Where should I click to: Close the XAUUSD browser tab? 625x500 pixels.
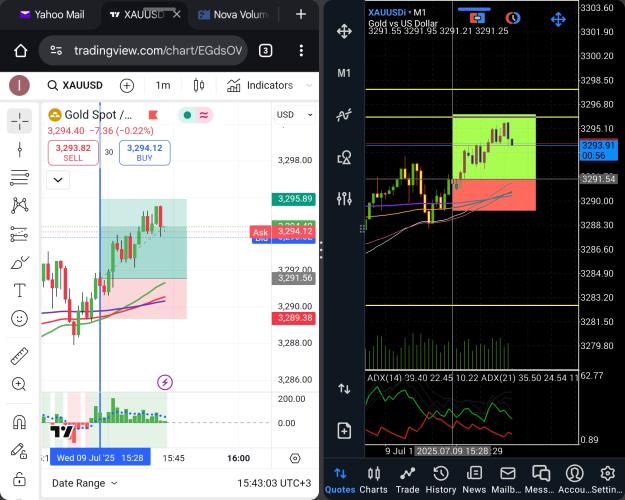coord(177,14)
